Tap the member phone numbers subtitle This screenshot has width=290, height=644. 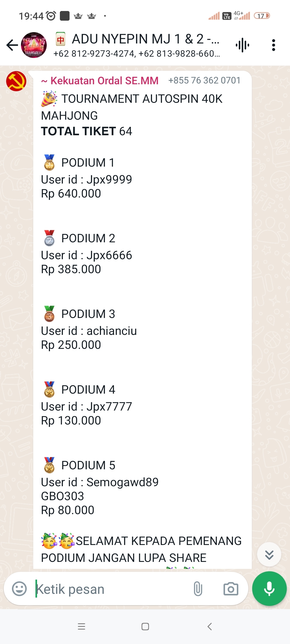[x=136, y=54]
